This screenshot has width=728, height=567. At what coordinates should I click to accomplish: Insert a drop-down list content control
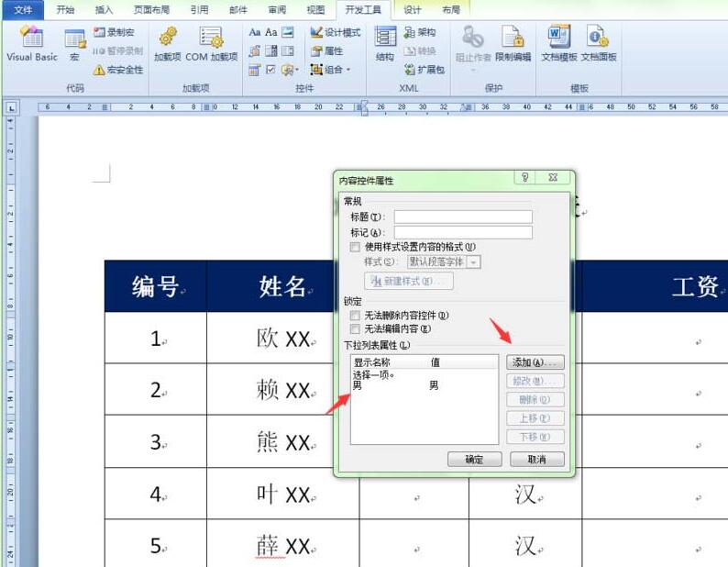[288, 50]
